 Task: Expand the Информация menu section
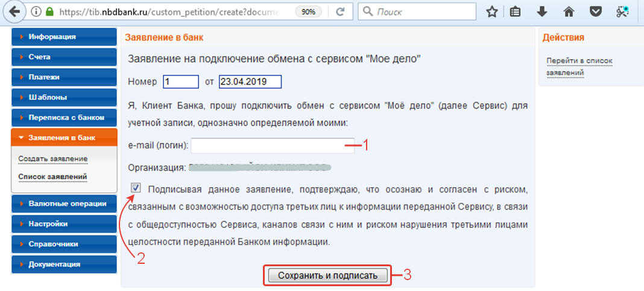coord(65,37)
